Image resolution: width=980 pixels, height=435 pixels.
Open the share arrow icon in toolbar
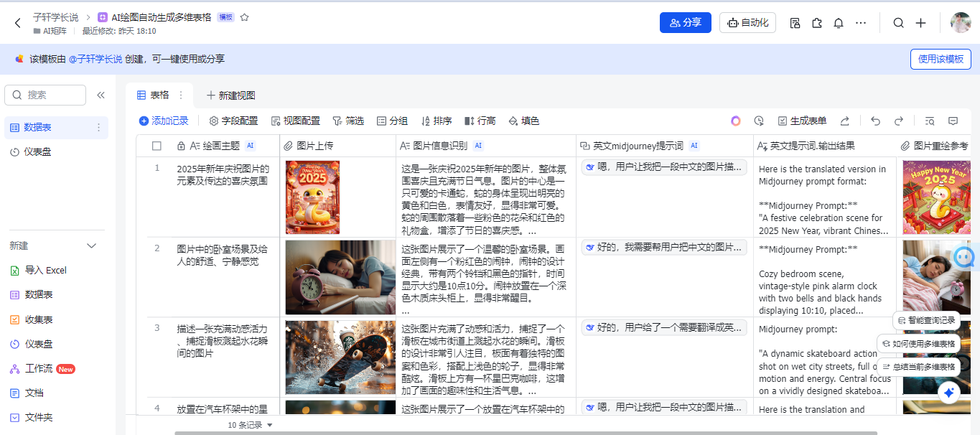coord(845,121)
